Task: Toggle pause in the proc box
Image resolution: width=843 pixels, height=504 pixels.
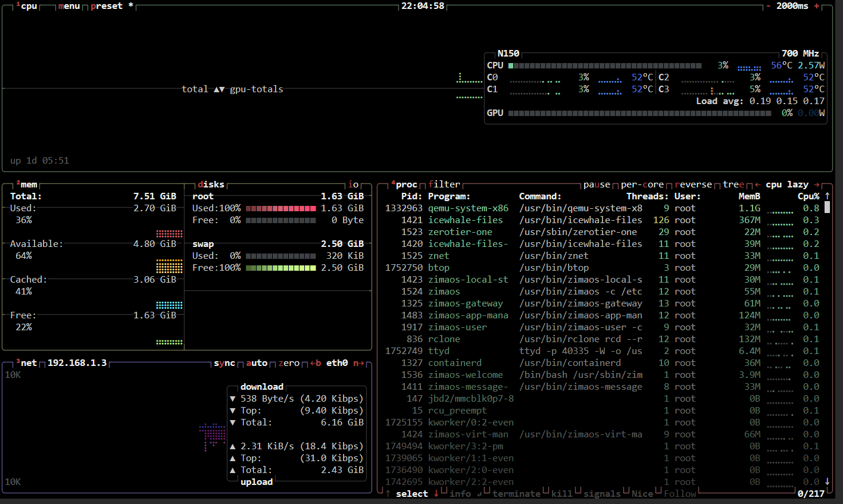Action: click(x=597, y=184)
